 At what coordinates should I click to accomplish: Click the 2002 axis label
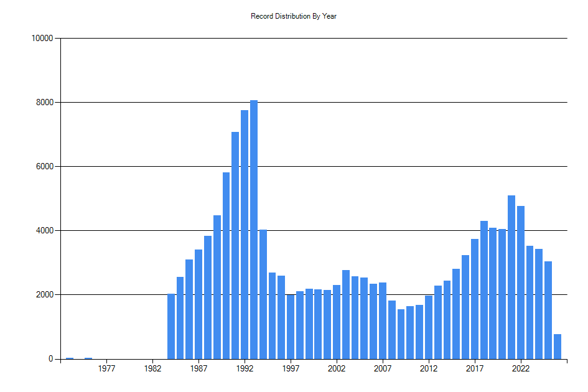pyautogui.click(x=337, y=368)
